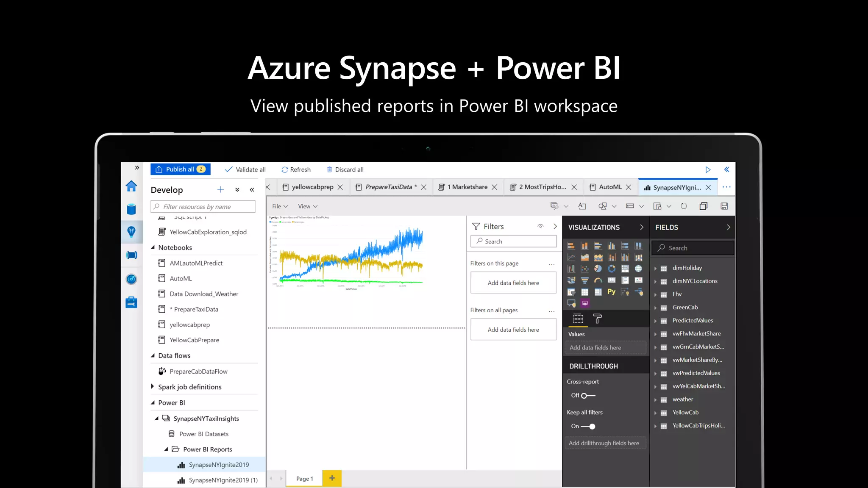Select the line chart visualization
This screenshot has width=868, height=488.
click(x=571, y=257)
